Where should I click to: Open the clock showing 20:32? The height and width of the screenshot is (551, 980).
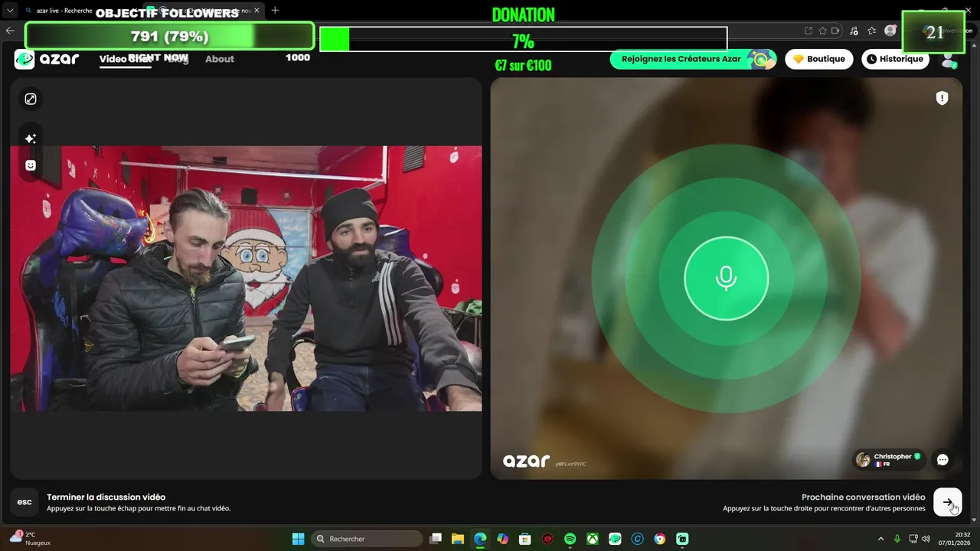[956, 539]
